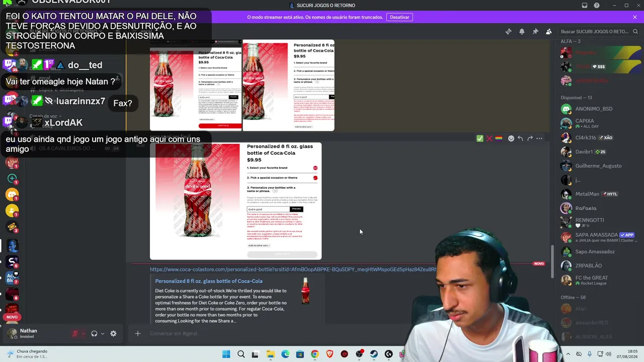Open the coca-colastore.com personalized bottle link

click(x=293, y=269)
